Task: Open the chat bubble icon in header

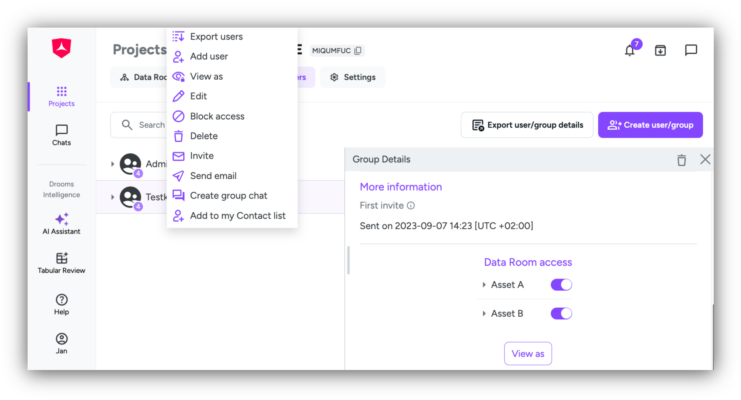Action: [691, 50]
